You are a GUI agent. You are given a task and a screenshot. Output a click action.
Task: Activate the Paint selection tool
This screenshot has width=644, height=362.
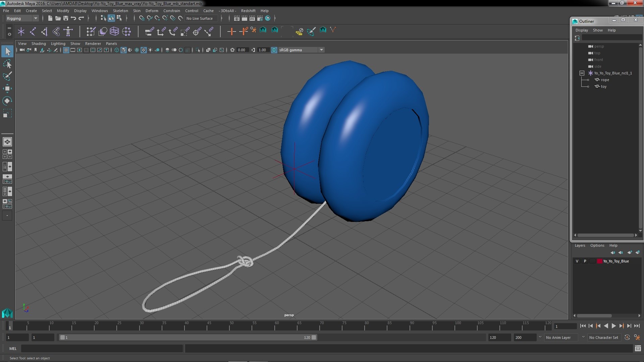(7, 76)
